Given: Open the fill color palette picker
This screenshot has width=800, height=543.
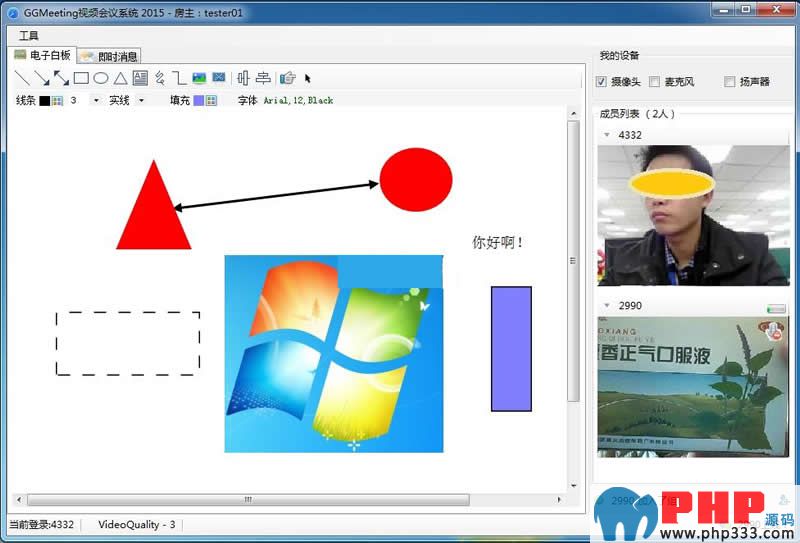Looking at the screenshot, I should [211, 101].
